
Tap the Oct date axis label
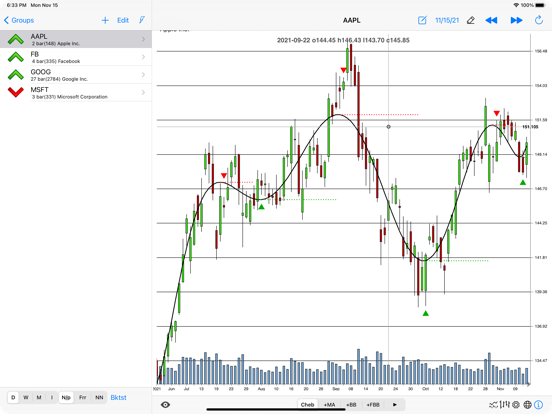425,389
